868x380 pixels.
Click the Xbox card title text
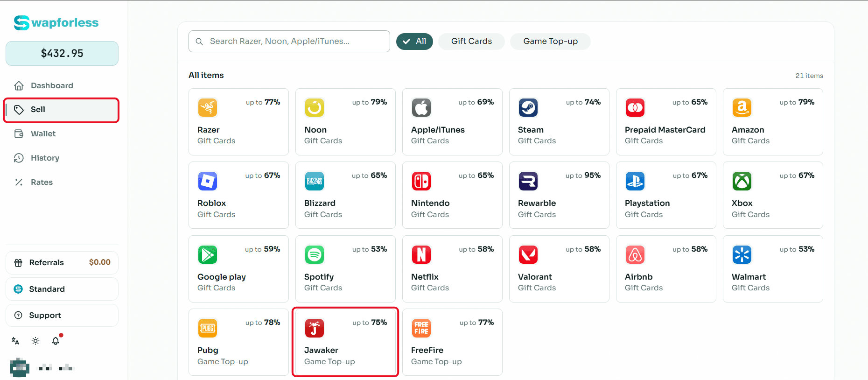[x=742, y=203]
